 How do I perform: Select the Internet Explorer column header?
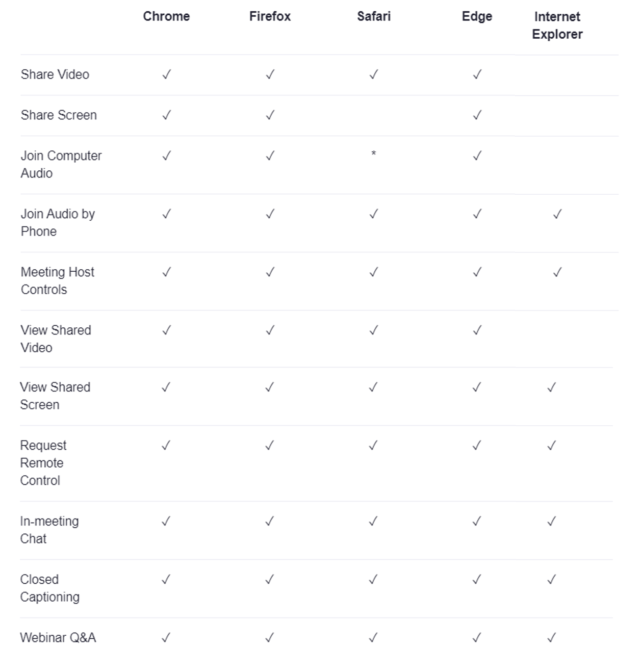[557, 25]
